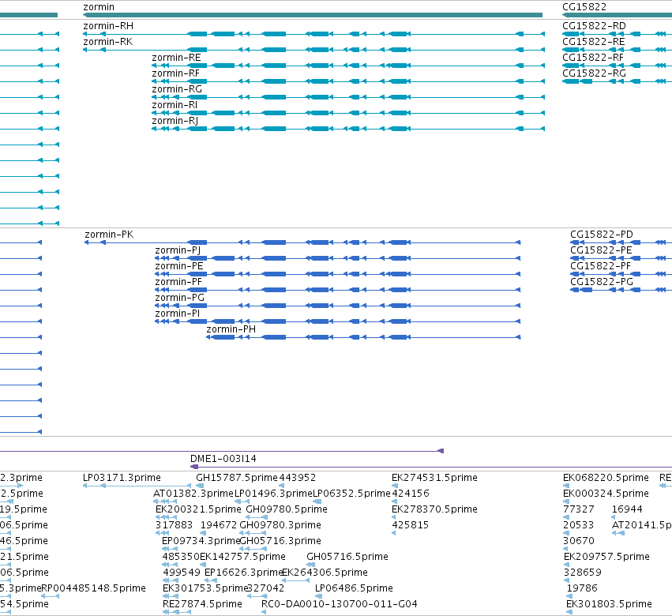
Task: Select the GH09780.3prime EST label
Action: [x=280, y=525]
